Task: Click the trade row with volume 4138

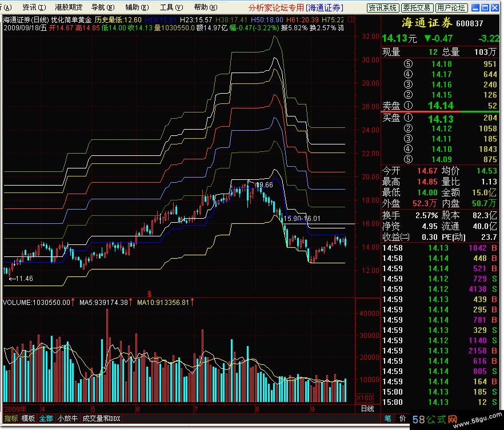Action: click(x=440, y=289)
